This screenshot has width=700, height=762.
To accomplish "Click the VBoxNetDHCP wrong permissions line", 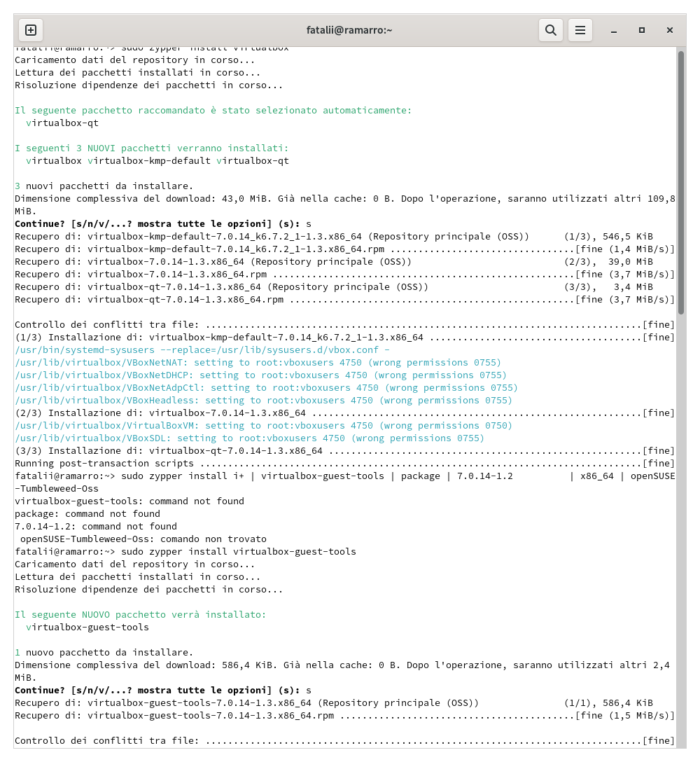I will tap(261, 375).
